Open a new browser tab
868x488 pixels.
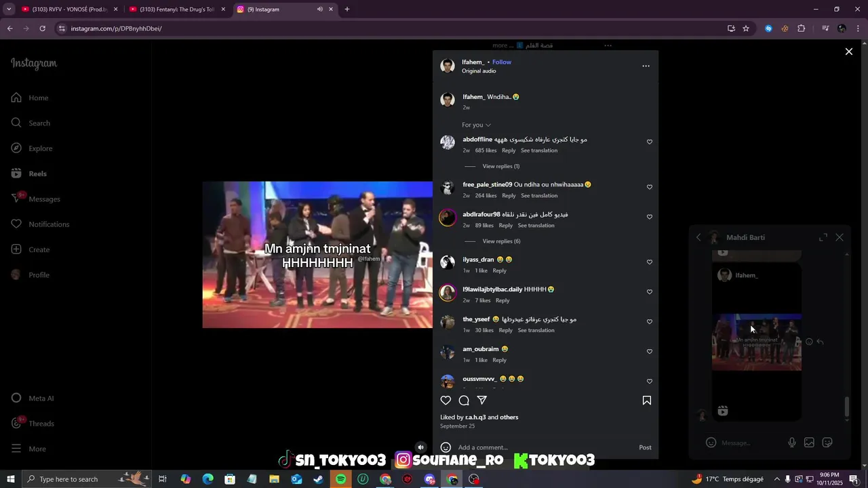(x=347, y=9)
